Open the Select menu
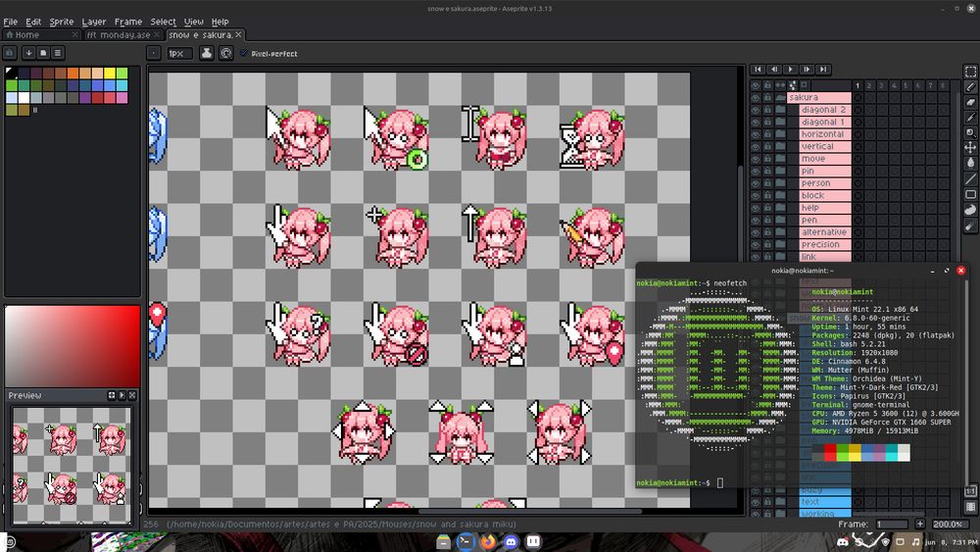The height and width of the screenshot is (552, 980). [163, 22]
